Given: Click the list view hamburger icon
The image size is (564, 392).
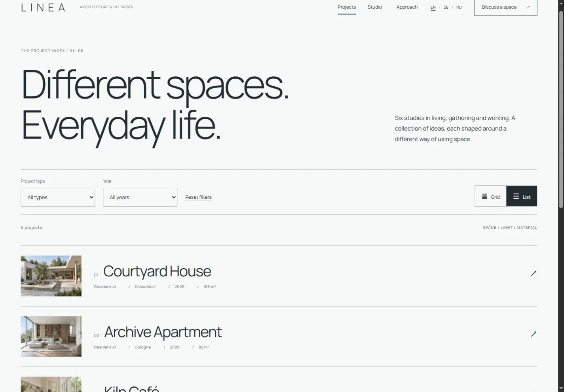Looking at the screenshot, I should [516, 196].
